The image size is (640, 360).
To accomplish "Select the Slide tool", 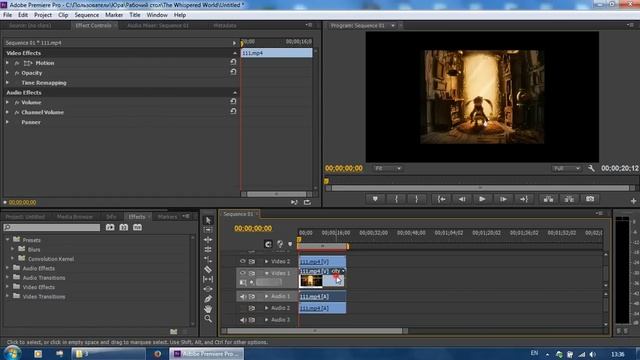I will coord(208,289).
